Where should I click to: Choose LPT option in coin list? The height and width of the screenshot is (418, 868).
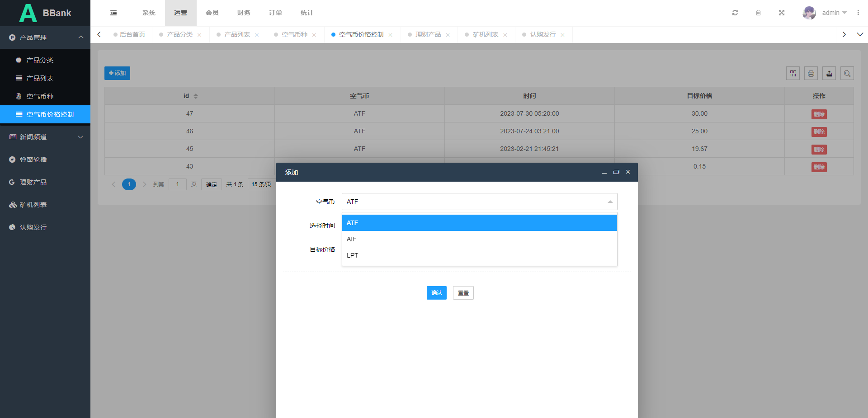[x=479, y=255]
